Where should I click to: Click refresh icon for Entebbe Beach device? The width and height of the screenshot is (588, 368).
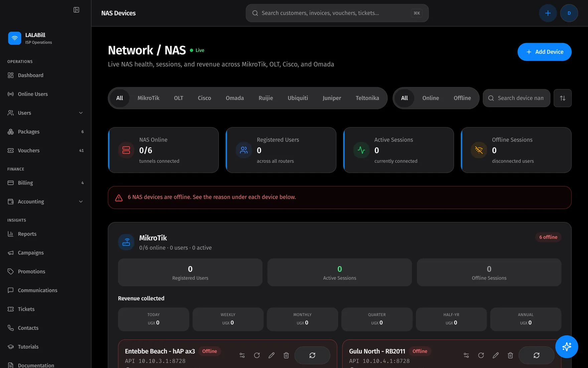[x=257, y=355]
